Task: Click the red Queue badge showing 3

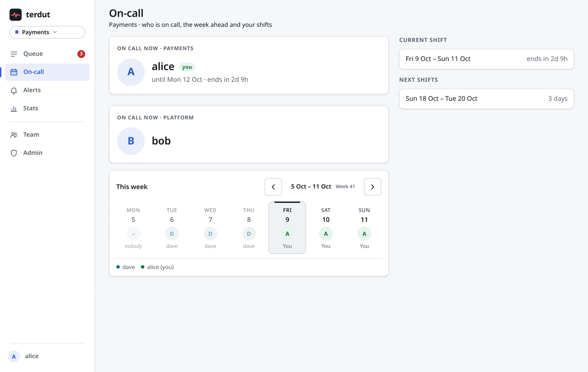Action: pyautogui.click(x=81, y=54)
